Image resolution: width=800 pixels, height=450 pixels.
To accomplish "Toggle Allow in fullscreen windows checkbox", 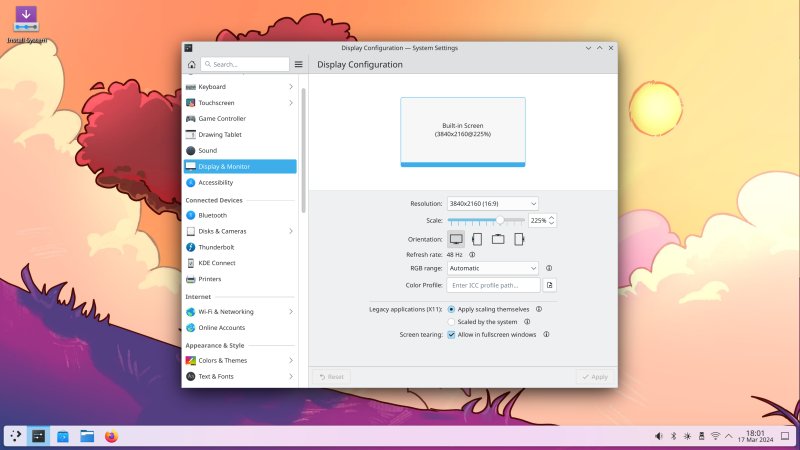I will [x=451, y=335].
